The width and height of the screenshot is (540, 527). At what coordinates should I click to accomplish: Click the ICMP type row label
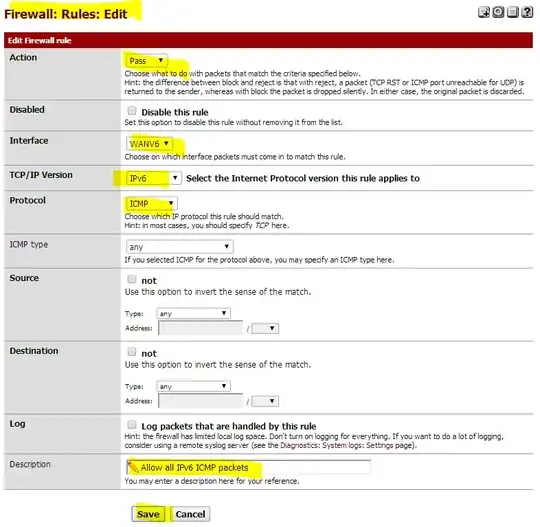(x=29, y=245)
